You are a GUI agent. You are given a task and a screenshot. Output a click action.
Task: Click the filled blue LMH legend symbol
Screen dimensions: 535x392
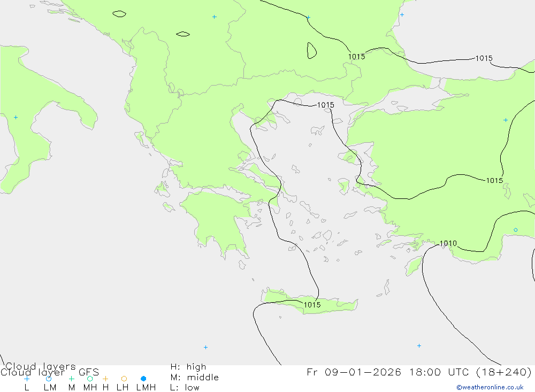point(143,379)
